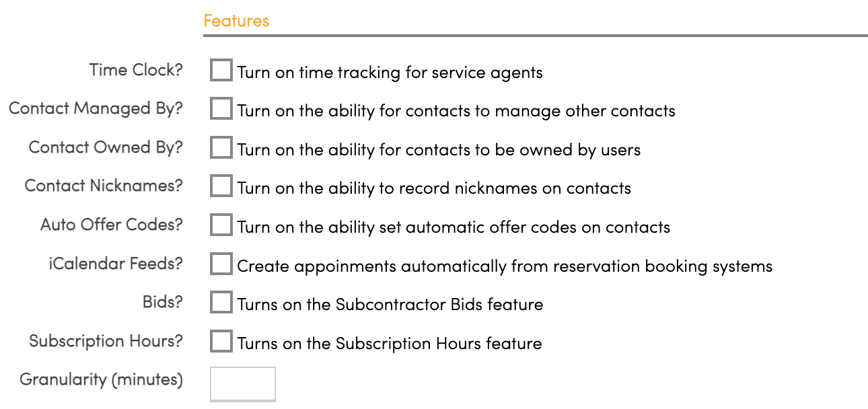The image size is (868, 409).
Task: Turn on the Contact Nicknames checkbox
Action: (221, 186)
